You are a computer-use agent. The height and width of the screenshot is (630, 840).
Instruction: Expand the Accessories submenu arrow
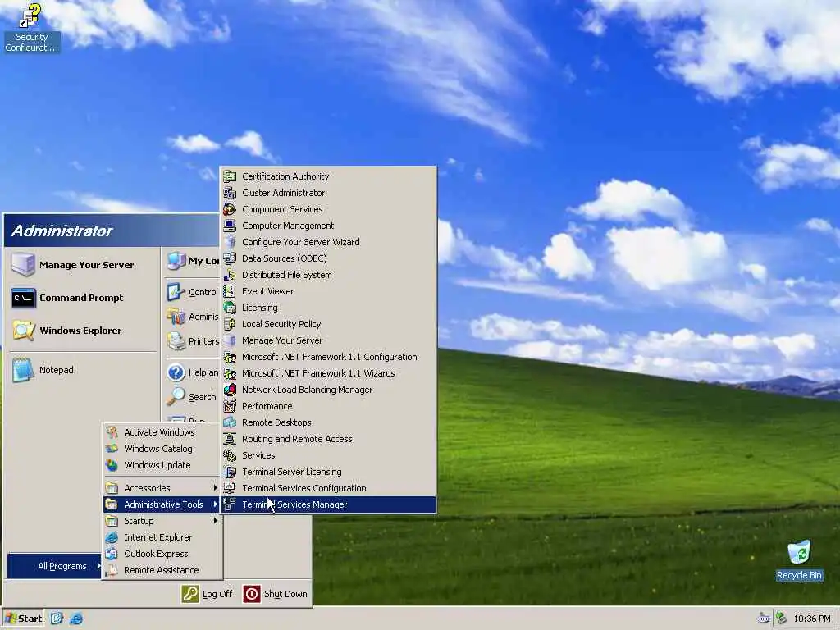click(215, 488)
